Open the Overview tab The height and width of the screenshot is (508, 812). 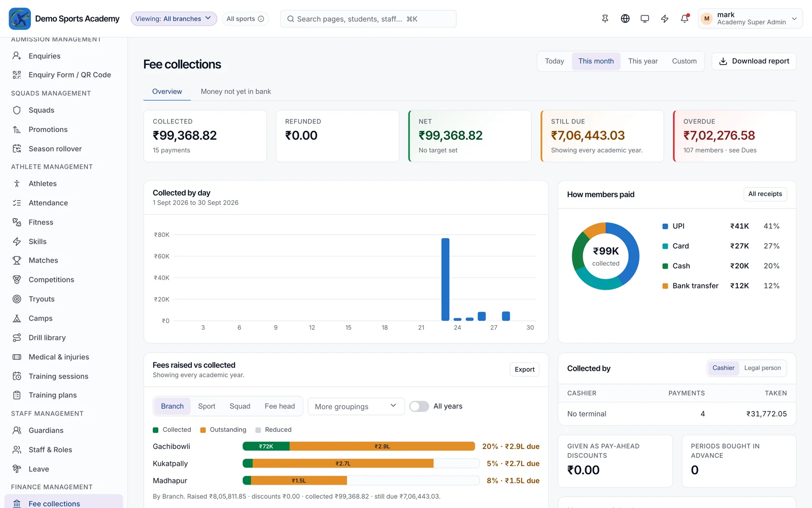click(x=167, y=91)
